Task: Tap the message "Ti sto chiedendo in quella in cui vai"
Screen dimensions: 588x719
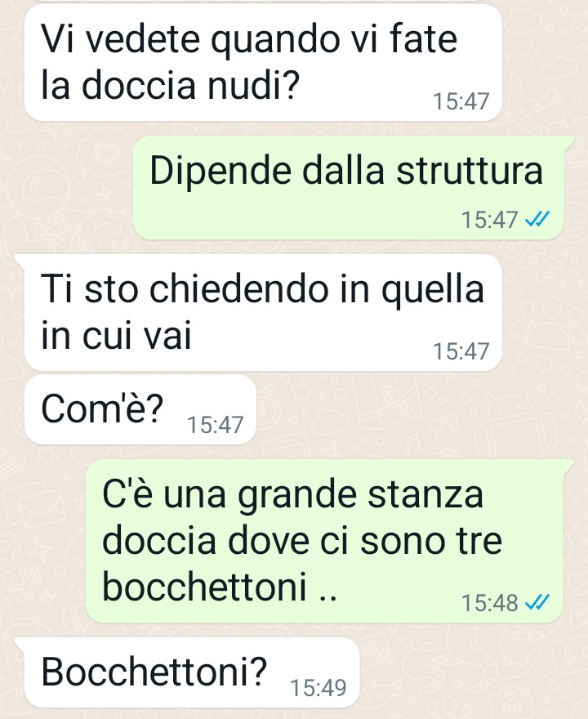Action: click(263, 313)
